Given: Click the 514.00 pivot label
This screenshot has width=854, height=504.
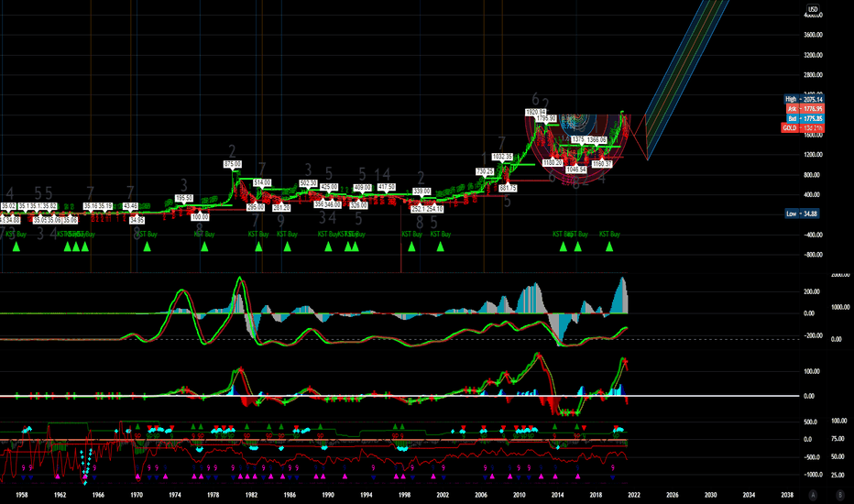Looking at the screenshot, I should click(262, 182).
